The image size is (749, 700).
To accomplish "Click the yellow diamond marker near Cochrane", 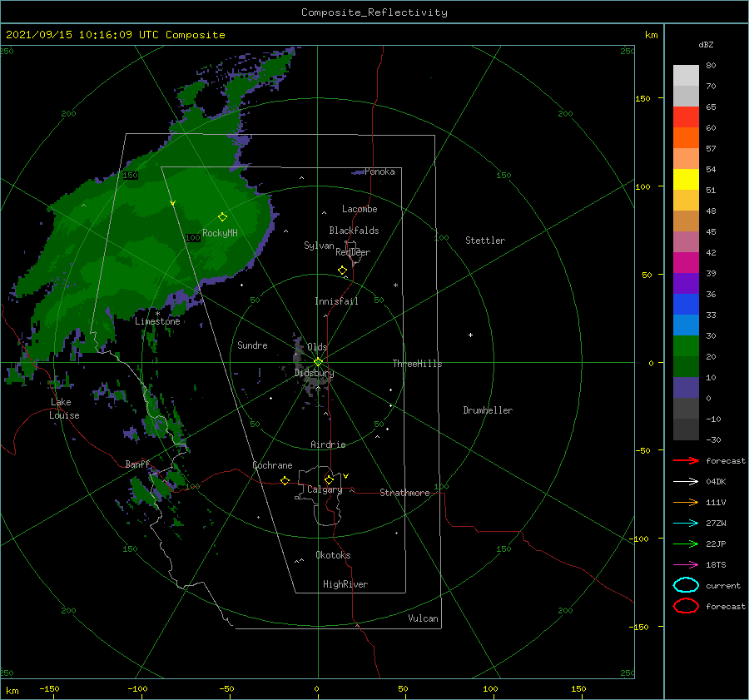I will point(285,480).
